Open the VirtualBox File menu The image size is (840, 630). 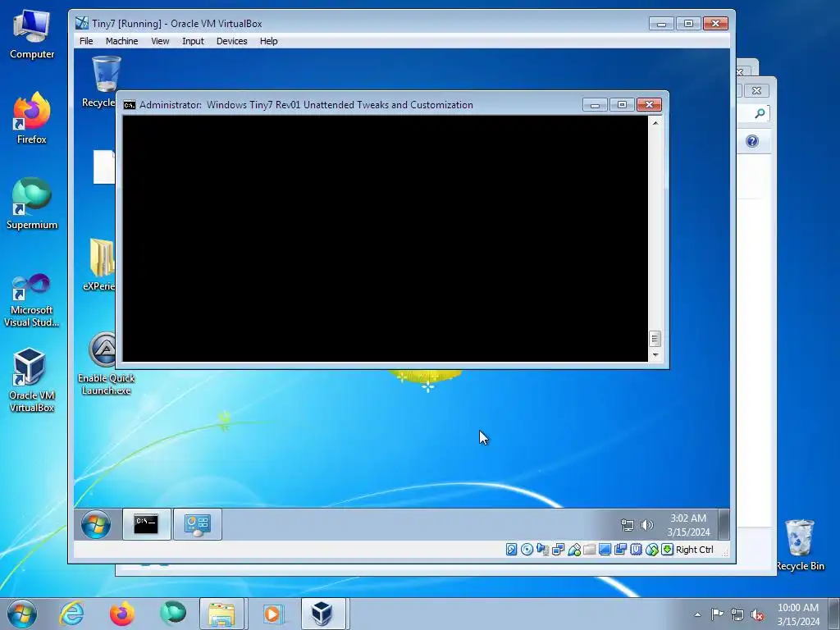[85, 41]
